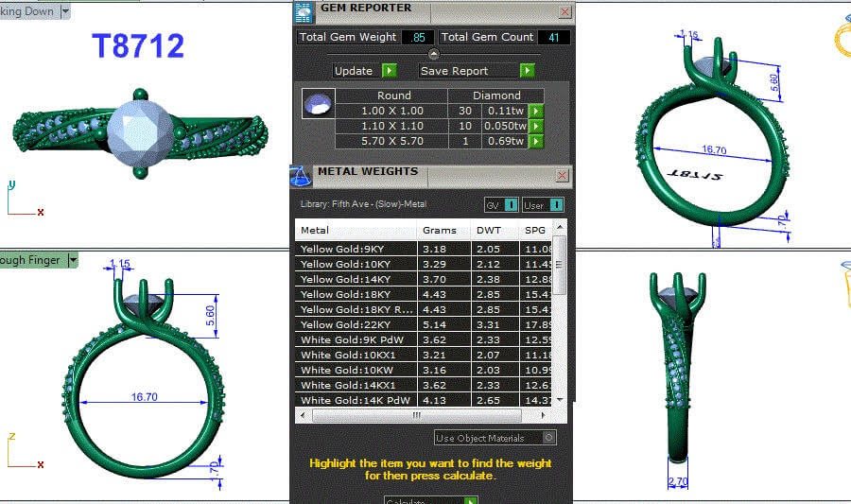
Task: Click green arrow for 1.10 X 1.10 gems
Action: 536,127
